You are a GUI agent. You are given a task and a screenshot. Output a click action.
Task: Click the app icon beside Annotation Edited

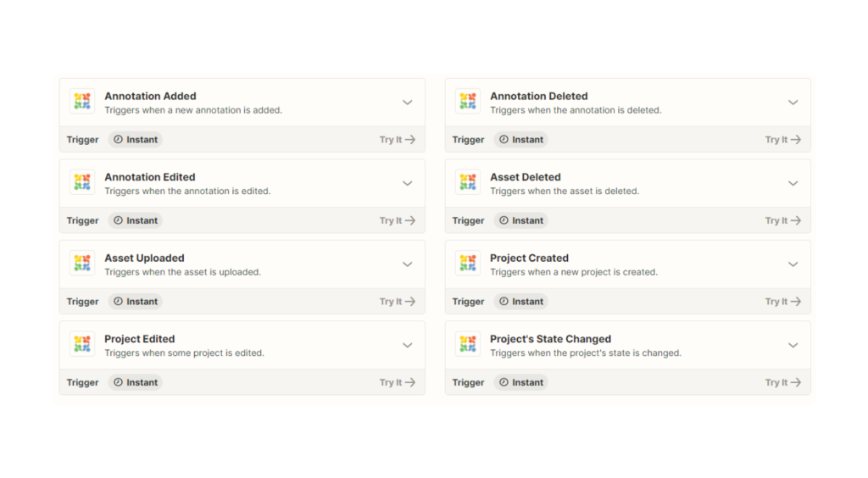coord(82,182)
